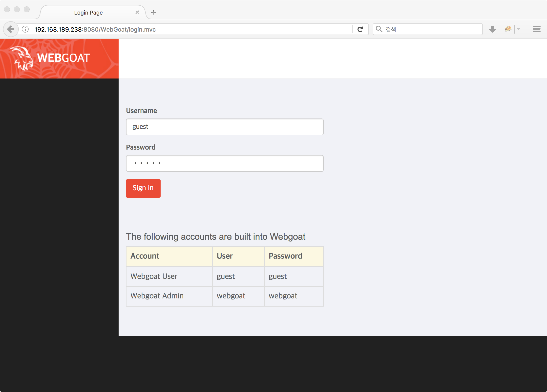Reload the page with the refresh icon
This screenshot has height=392, width=547.
(360, 29)
